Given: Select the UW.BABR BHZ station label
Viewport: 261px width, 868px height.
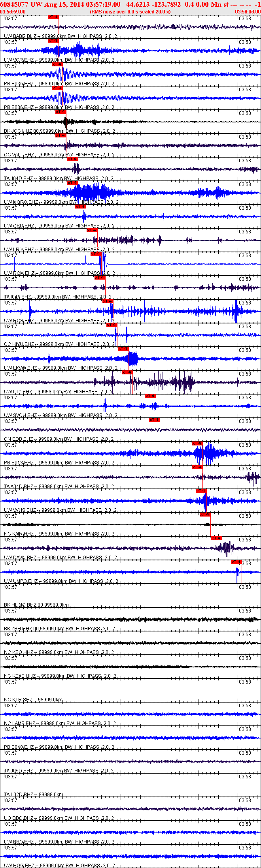Looking at the screenshot, I should (x=60, y=36).
